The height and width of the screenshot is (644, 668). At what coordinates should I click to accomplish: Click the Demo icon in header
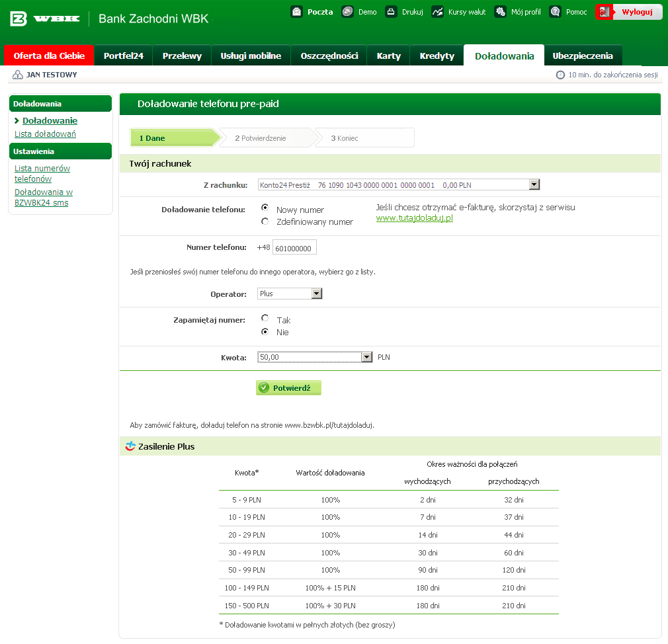[x=348, y=11]
